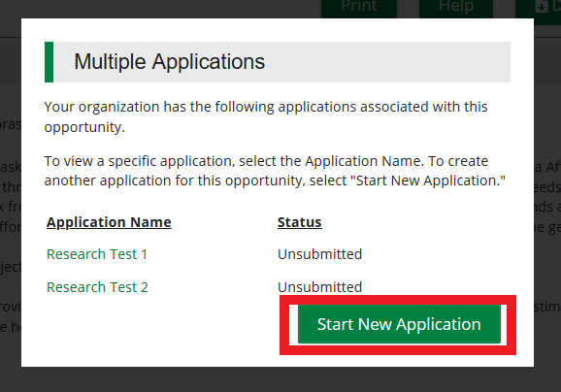Click the 'Your organization has the following' paragraph

click(x=266, y=117)
